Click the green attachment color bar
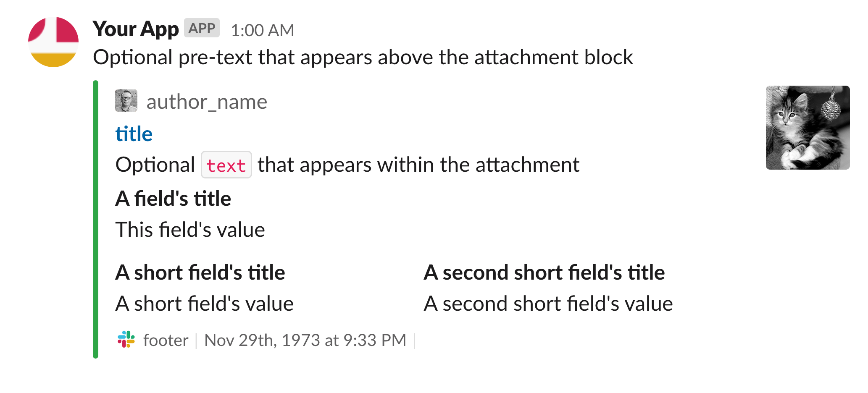 point(95,218)
